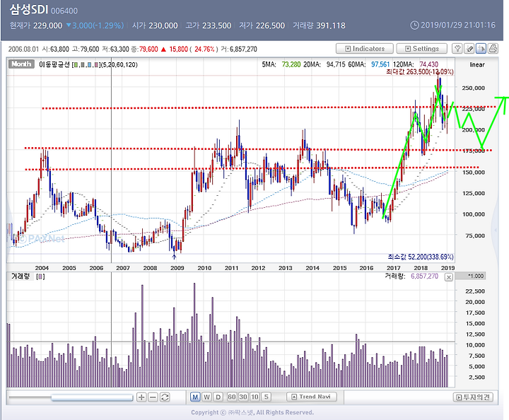The height and width of the screenshot is (420, 509).
Task: Select the 30-minute interval button
Action: [x=243, y=397]
